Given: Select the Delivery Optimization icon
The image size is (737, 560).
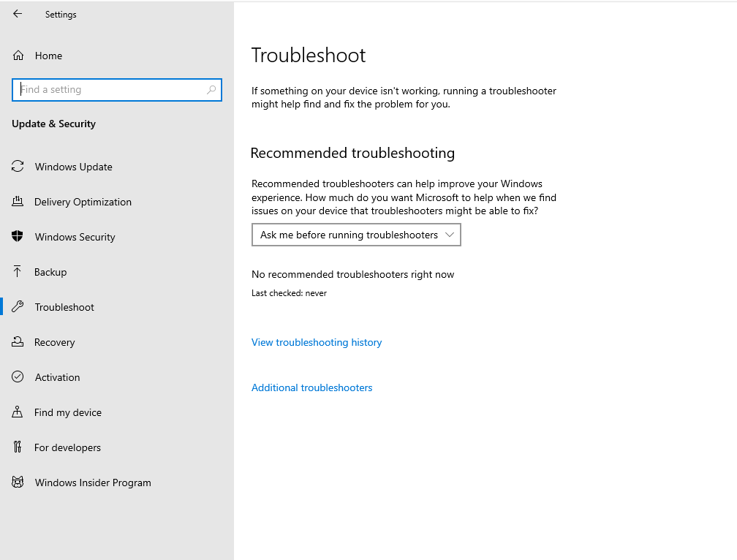Looking at the screenshot, I should click(18, 202).
